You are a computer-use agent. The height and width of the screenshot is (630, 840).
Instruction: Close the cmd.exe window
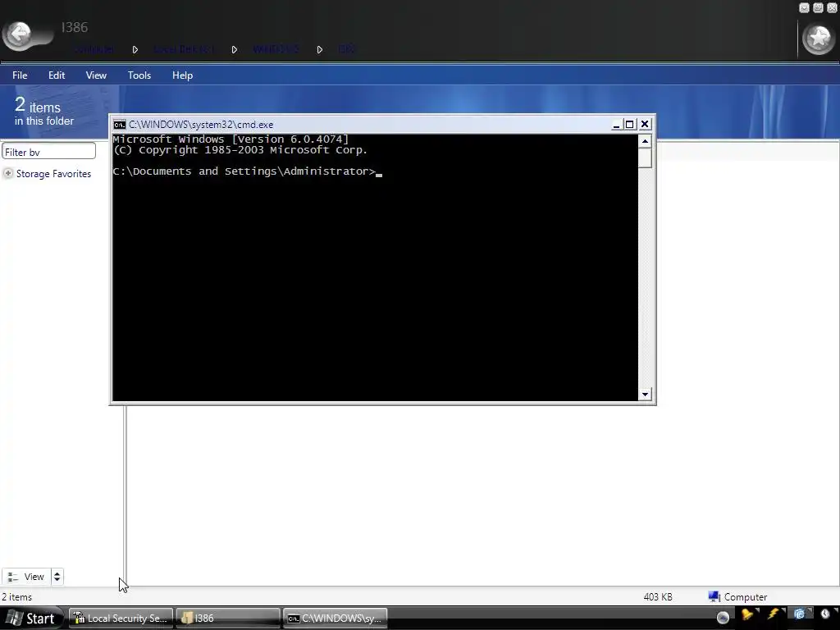coord(645,125)
